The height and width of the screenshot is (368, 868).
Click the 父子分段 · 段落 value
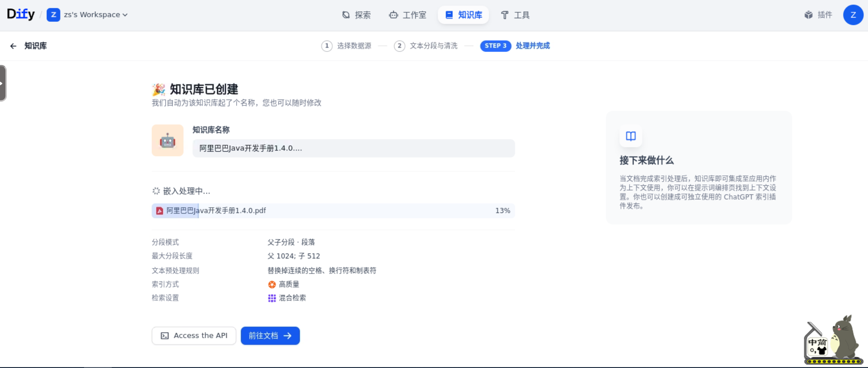[291, 242]
